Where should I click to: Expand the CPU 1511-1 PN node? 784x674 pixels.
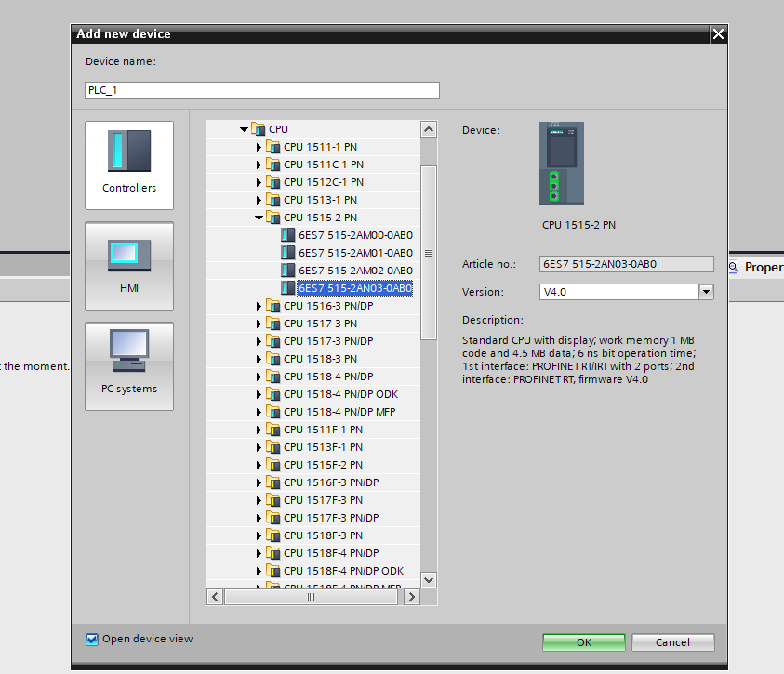click(259, 147)
